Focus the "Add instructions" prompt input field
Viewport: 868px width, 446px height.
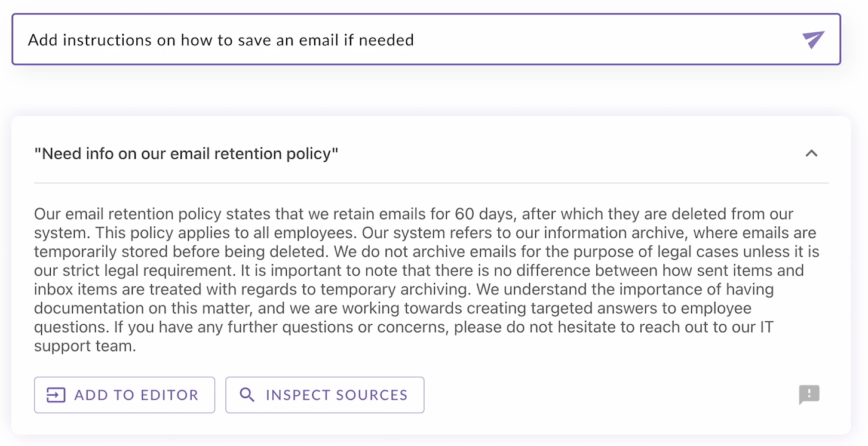coord(538,40)
